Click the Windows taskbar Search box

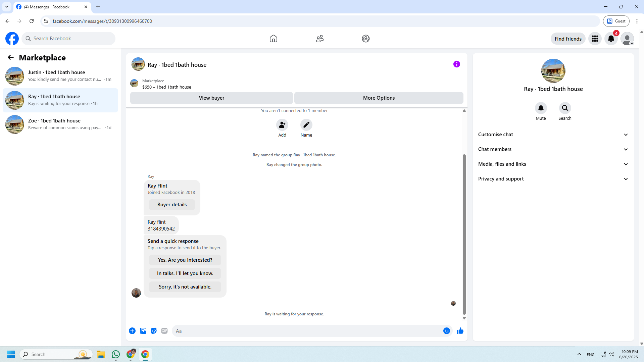56,354
